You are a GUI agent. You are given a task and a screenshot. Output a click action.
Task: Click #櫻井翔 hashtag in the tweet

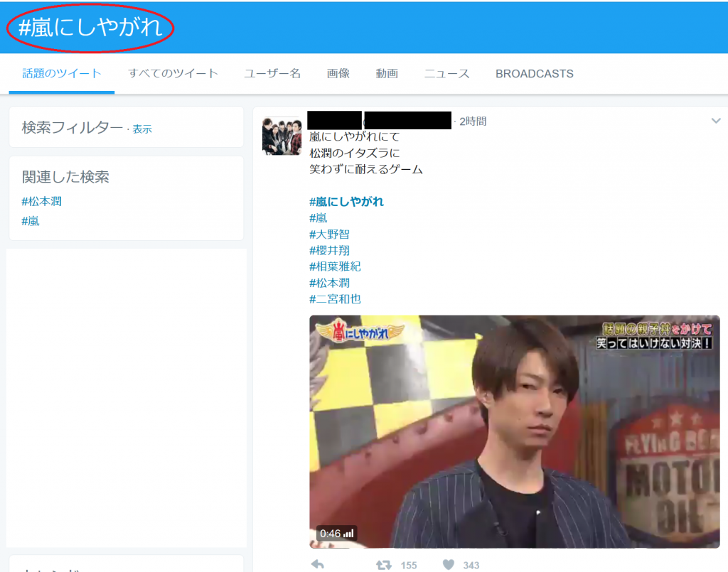pyautogui.click(x=329, y=251)
